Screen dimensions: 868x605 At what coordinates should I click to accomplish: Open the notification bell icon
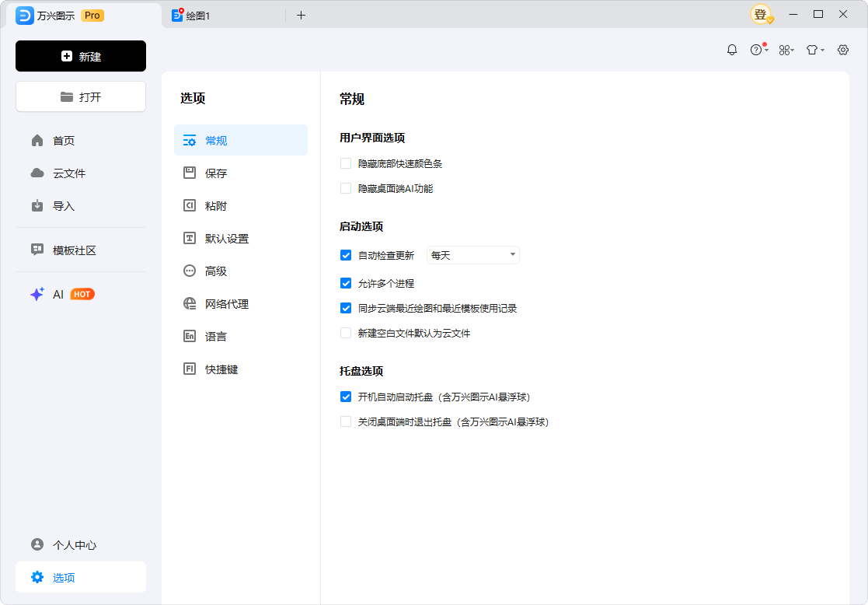731,49
